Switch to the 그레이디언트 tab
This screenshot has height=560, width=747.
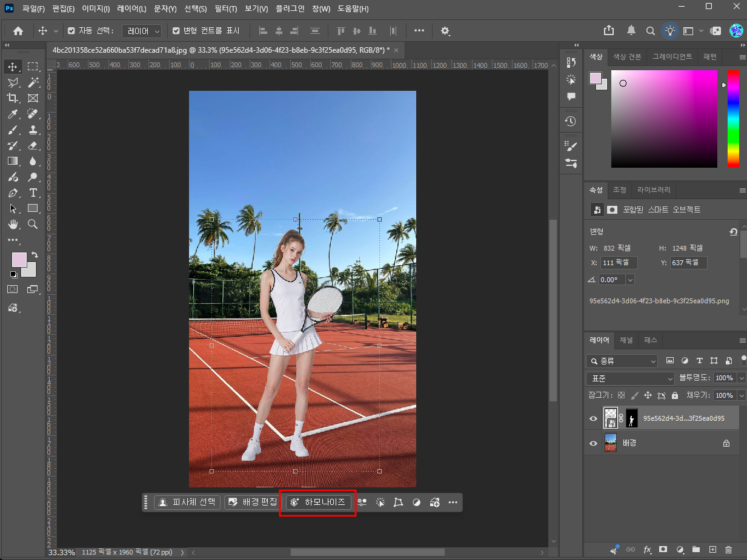(672, 56)
